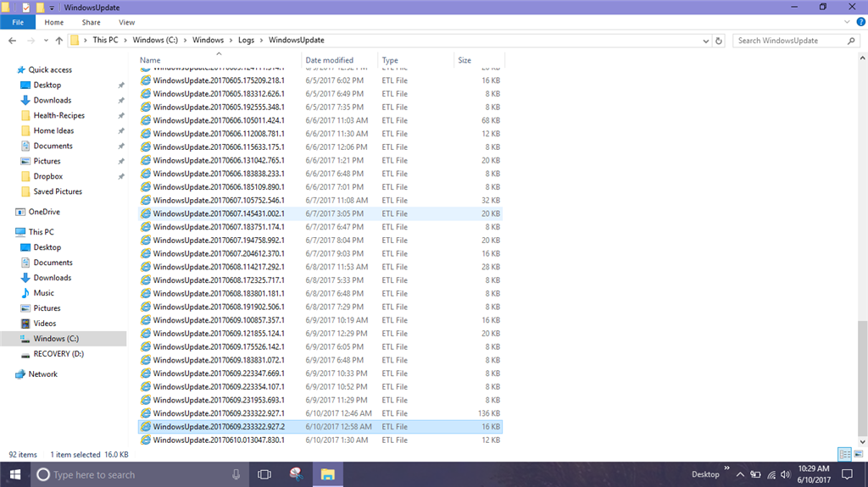Image resolution: width=868 pixels, height=487 pixels.
Task: Open File Explorer taskbar icon
Action: [328, 474]
